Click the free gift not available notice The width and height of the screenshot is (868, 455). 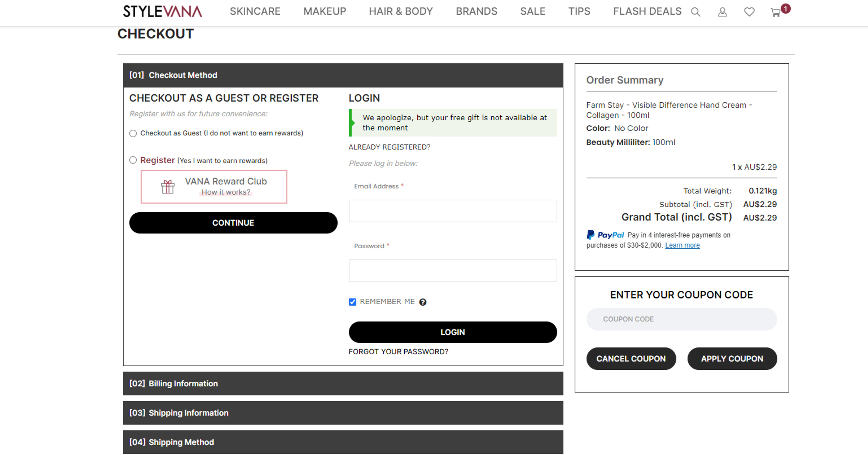pyautogui.click(x=453, y=122)
